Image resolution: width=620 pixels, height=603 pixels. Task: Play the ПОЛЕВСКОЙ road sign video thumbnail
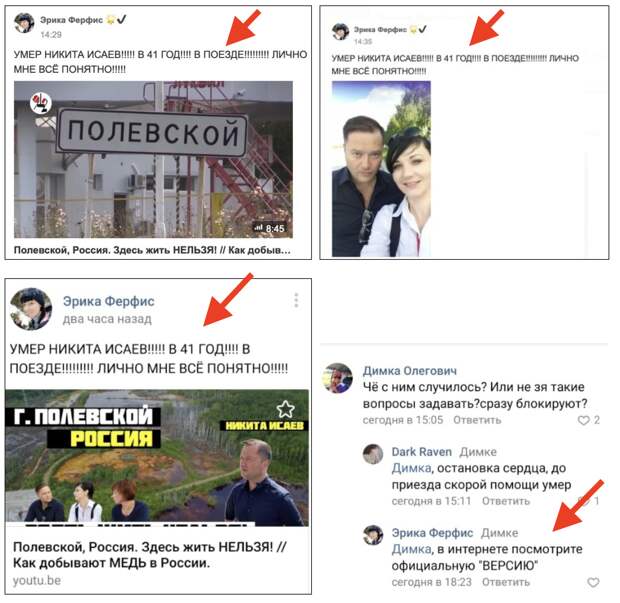click(x=153, y=159)
